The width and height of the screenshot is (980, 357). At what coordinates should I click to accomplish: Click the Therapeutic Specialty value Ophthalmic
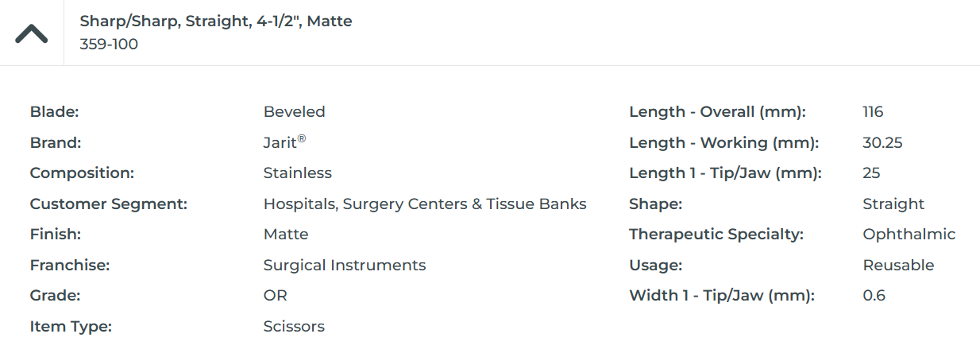(x=909, y=235)
